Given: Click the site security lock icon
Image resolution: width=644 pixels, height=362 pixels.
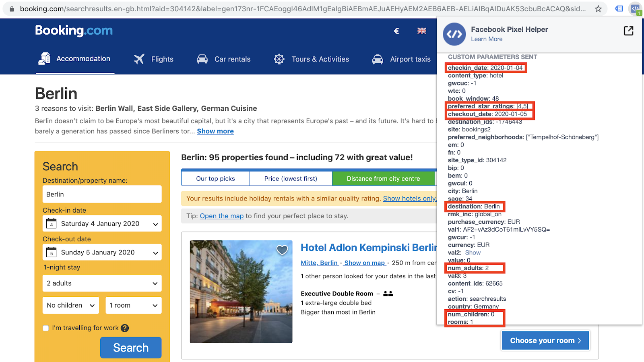Looking at the screenshot, I should click(x=12, y=9).
